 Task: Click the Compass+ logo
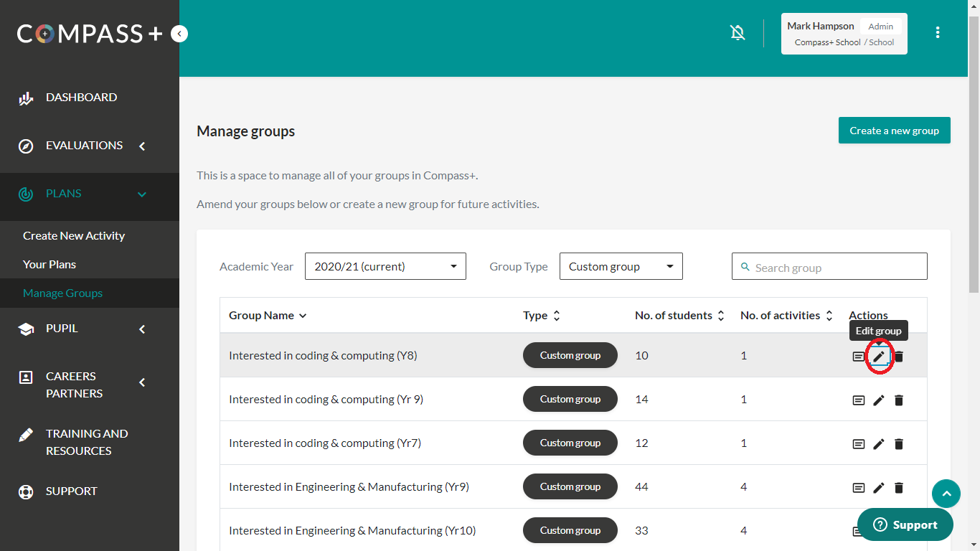[90, 34]
